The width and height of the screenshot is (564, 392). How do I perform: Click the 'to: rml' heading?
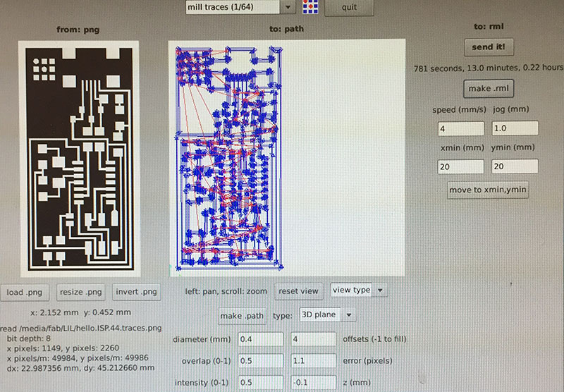click(489, 26)
